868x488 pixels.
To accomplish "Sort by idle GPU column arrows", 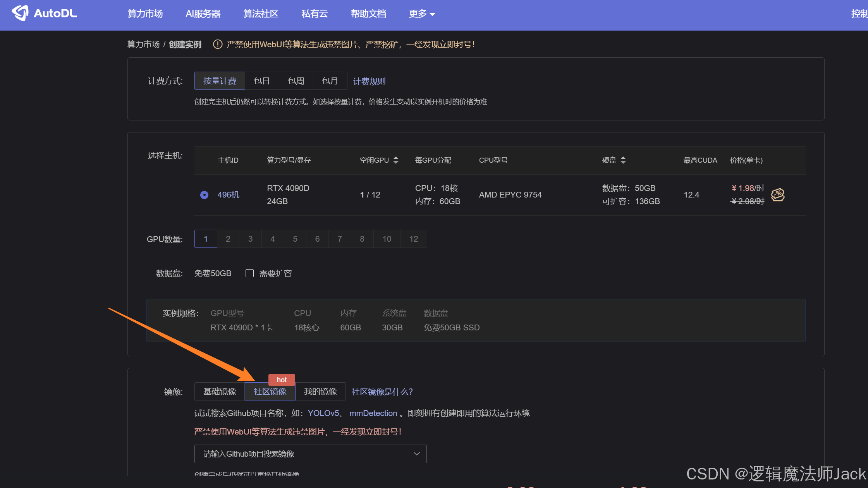I will coord(395,160).
